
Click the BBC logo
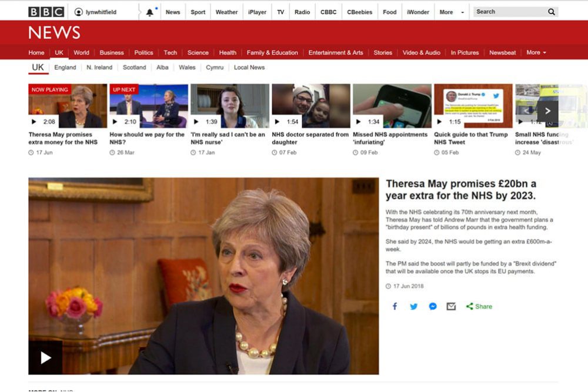[x=46, y=12]
